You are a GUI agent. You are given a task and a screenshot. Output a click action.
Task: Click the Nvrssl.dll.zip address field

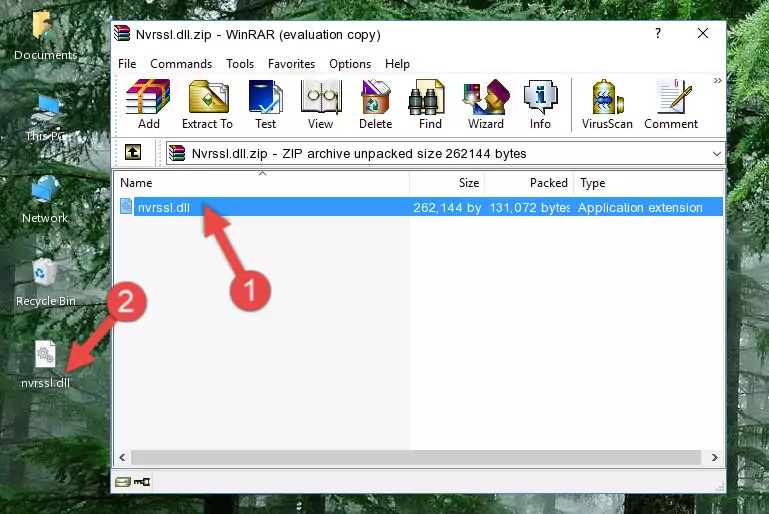click(445, 154)
